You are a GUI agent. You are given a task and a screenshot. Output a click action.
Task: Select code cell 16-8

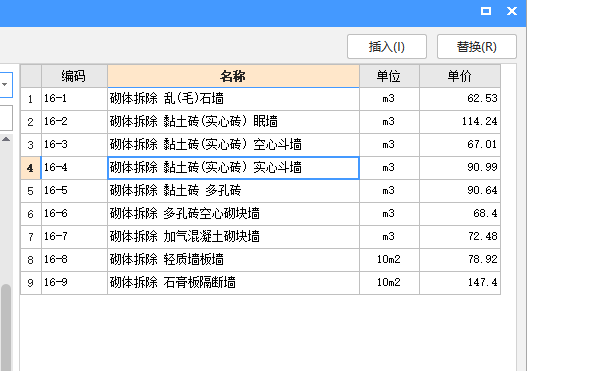coord(74,260)
